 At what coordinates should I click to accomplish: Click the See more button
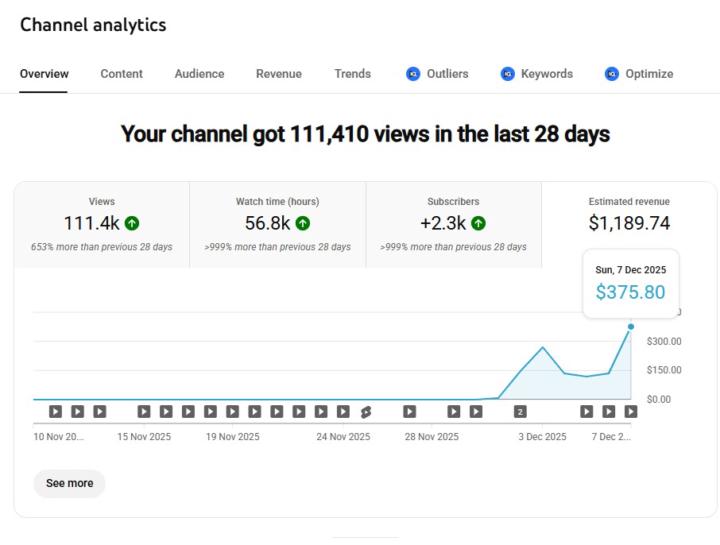coord(69,483)
